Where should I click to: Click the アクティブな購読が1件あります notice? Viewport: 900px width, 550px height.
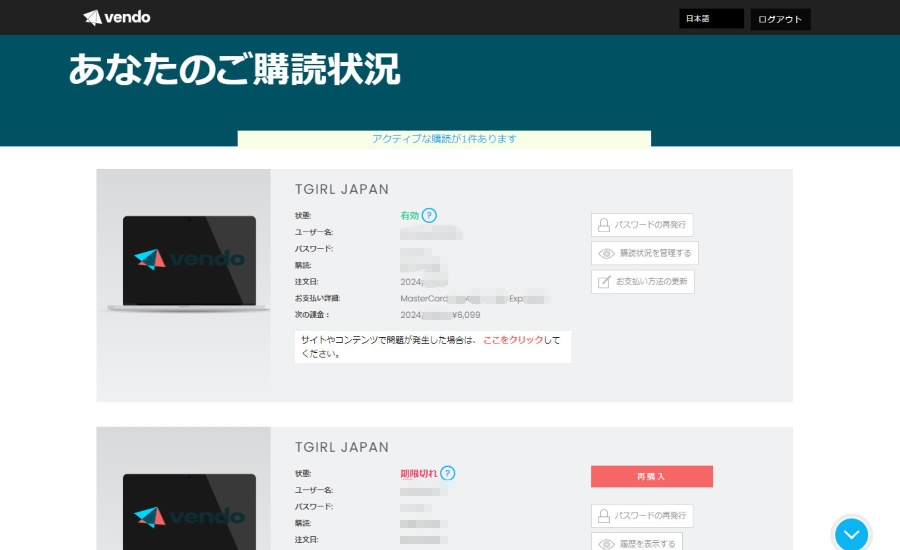(x=444, y=138)
